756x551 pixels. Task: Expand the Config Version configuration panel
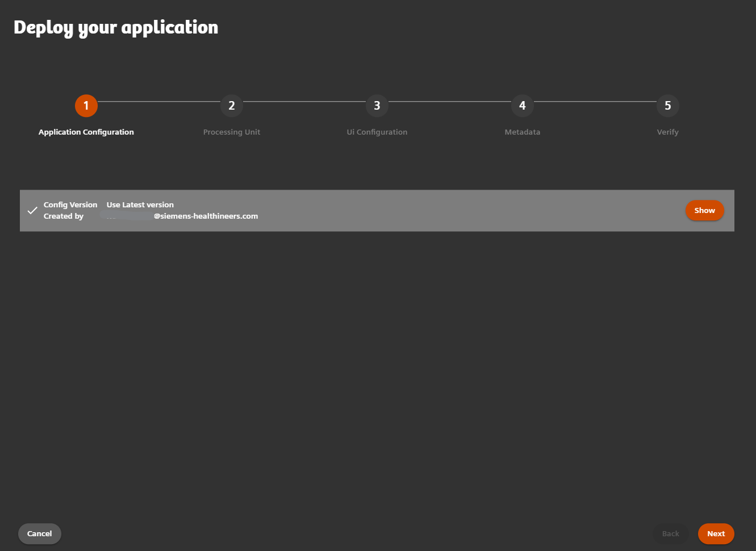coord(704,210)
